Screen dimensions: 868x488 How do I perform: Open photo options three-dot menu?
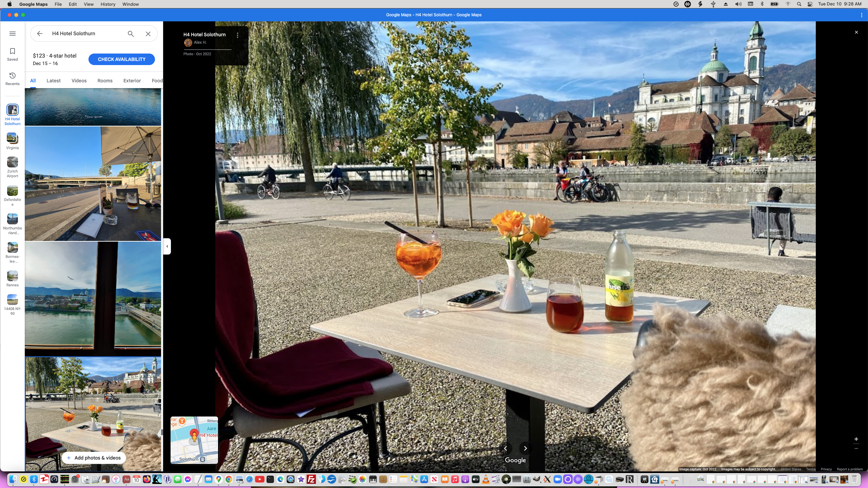pyautogui.click(x=238, y=35)
